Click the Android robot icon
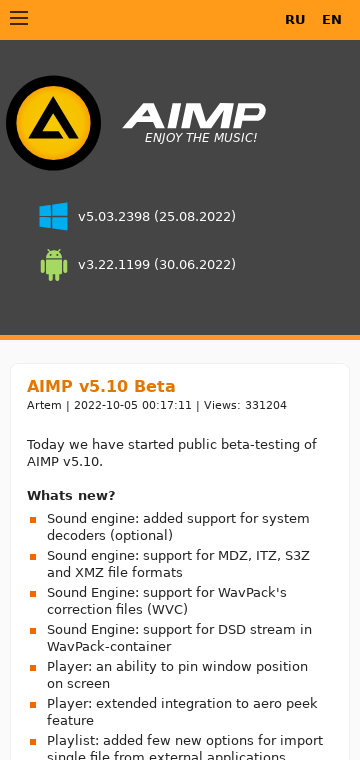The width and height of the screenshot is (360, 760). [54, 265]
